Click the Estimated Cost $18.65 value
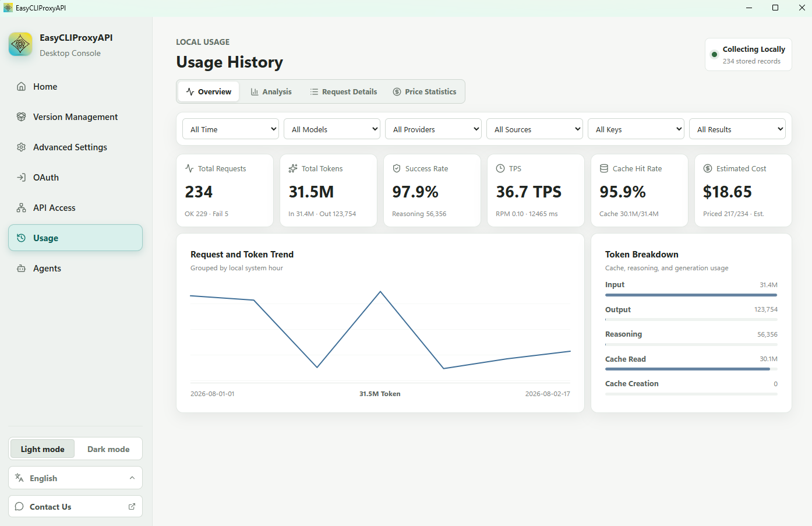812x526 pixels. click(x=727, y=192)
